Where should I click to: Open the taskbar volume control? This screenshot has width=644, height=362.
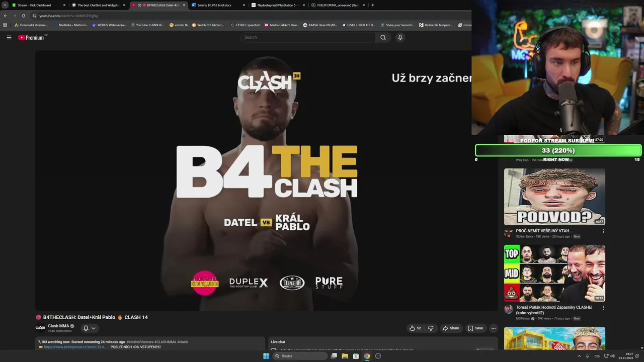pos(612,356)
